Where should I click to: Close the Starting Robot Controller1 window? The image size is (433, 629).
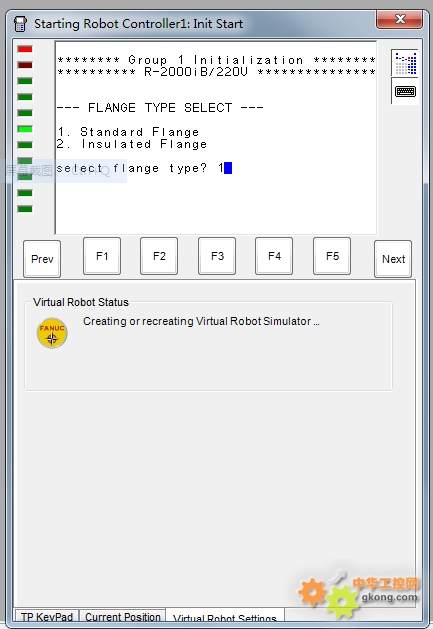tap(400, 19)
